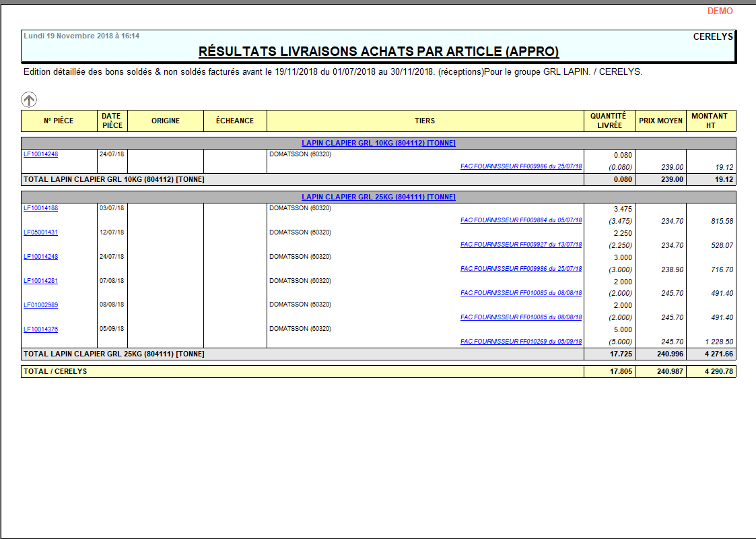This screenshot has height=539, width=756.
Task: Click the circular up arrow icon
Action: pos(29,100)
